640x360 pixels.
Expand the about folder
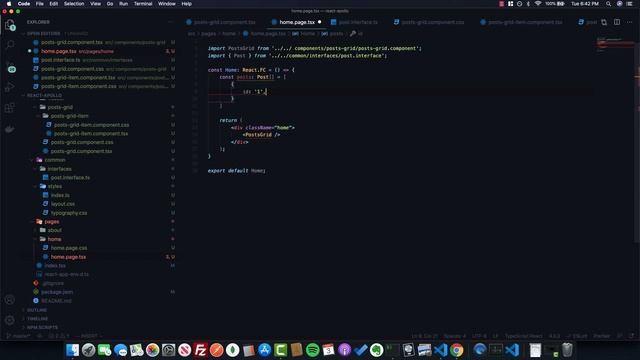coord(54,230)
